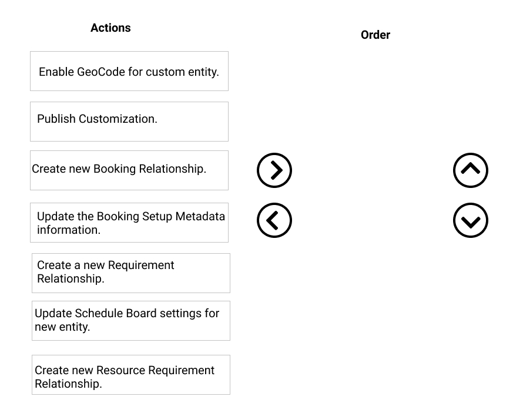
Task: Click the left arrow remove-from-order button
Action: [274, 220]
